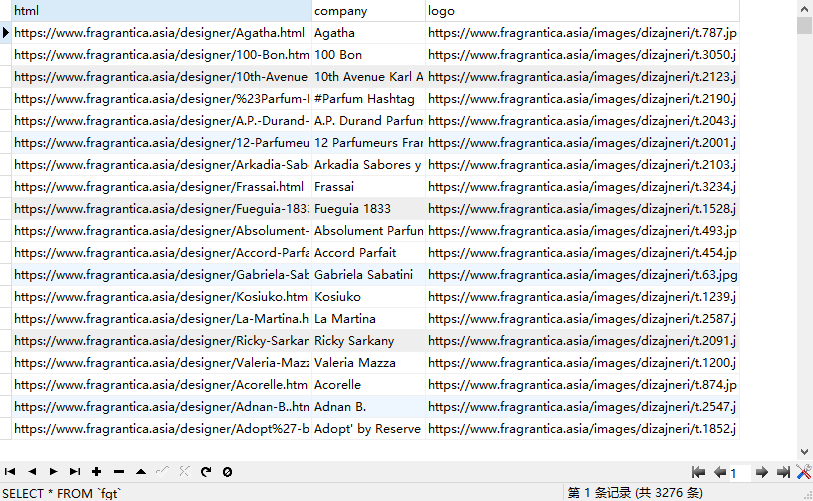
Task: Click the vertical scrollbar thumb
Action: click(804, 25)
